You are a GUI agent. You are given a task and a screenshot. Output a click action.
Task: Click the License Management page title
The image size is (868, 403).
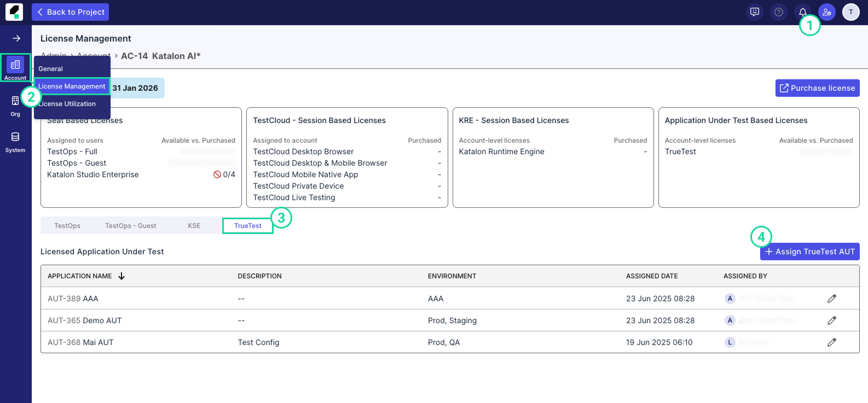[x=86, y=38]
